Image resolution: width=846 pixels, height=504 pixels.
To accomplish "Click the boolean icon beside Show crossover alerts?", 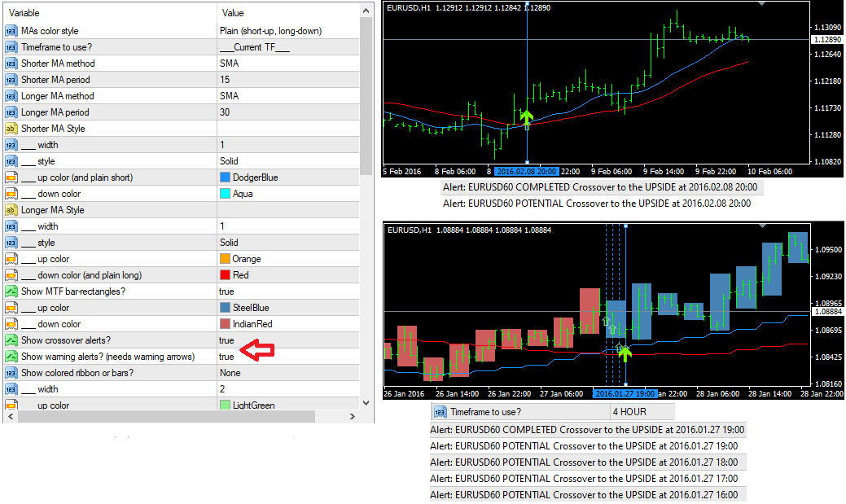I will (x=11, y=340).
